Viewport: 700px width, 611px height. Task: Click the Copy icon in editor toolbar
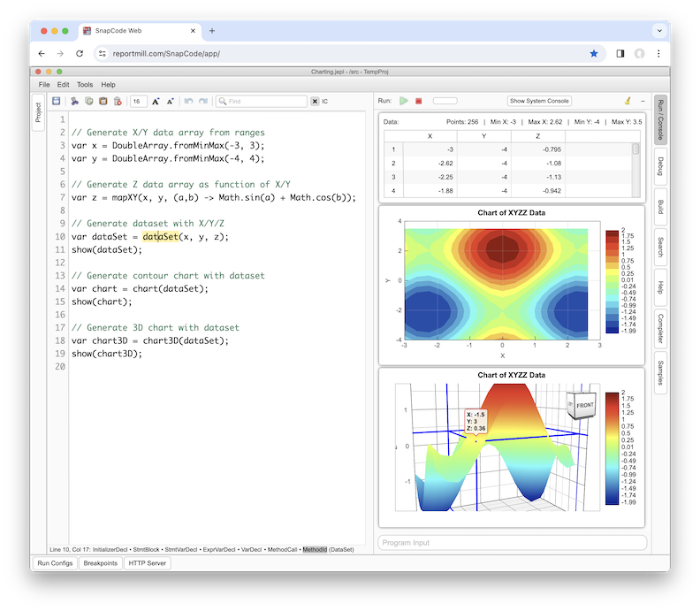point(89,102)
